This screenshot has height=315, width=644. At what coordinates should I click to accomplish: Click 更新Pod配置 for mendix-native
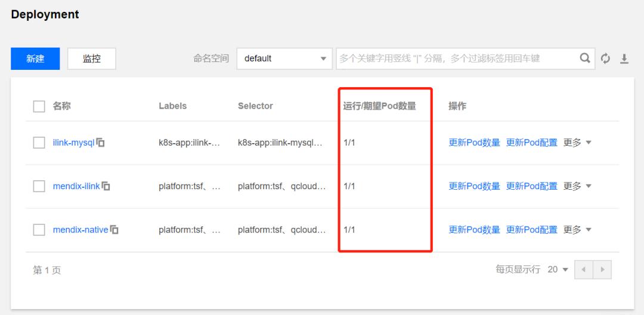pos(532,230)
